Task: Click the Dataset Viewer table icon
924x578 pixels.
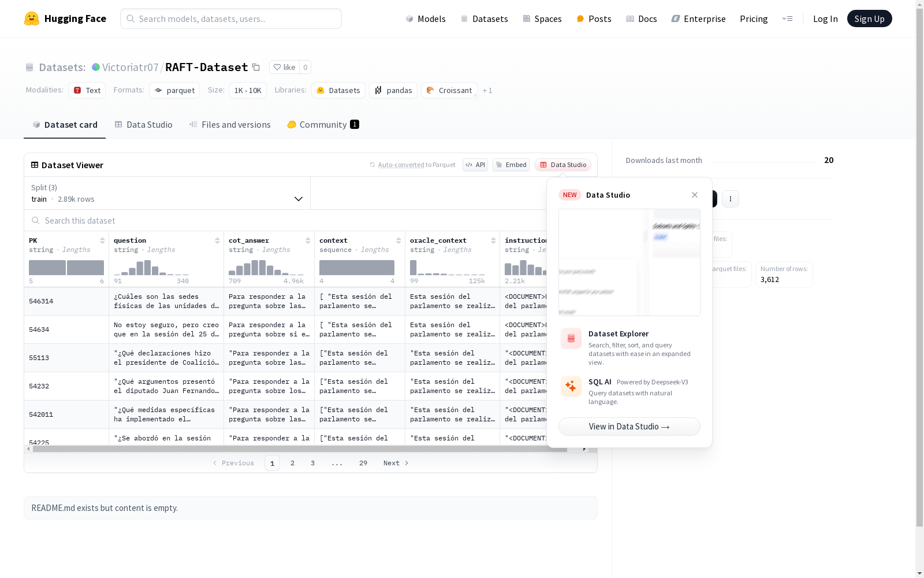Action: click(35, 165)
